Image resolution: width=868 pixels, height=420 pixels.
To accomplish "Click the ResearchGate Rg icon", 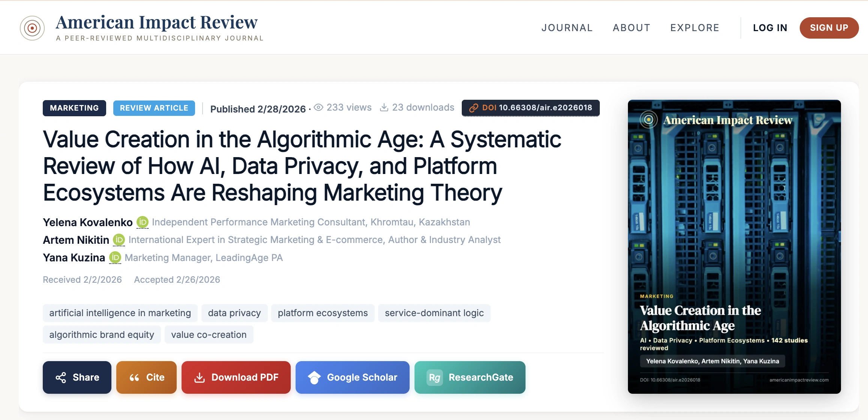I will click(434, 378).
